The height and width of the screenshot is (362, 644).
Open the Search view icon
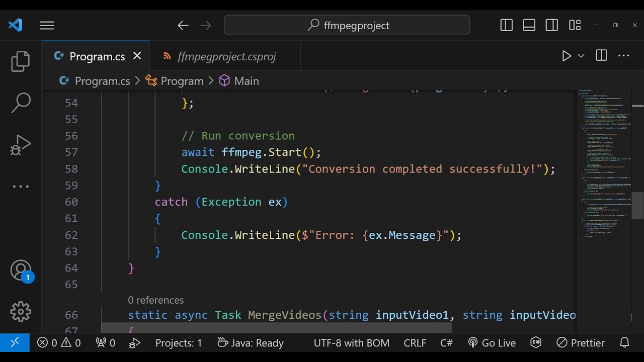pyautogui.click(x=21, y=103)
